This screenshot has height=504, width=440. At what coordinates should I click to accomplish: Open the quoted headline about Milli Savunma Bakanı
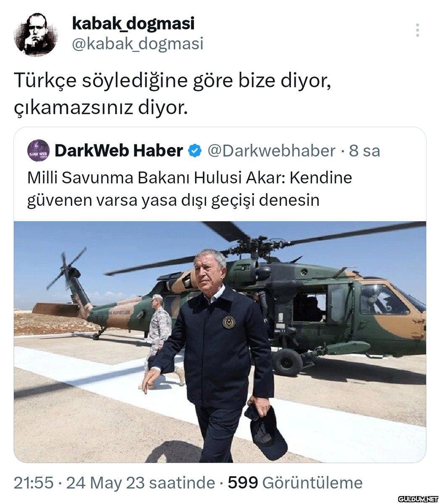(190, 189)
